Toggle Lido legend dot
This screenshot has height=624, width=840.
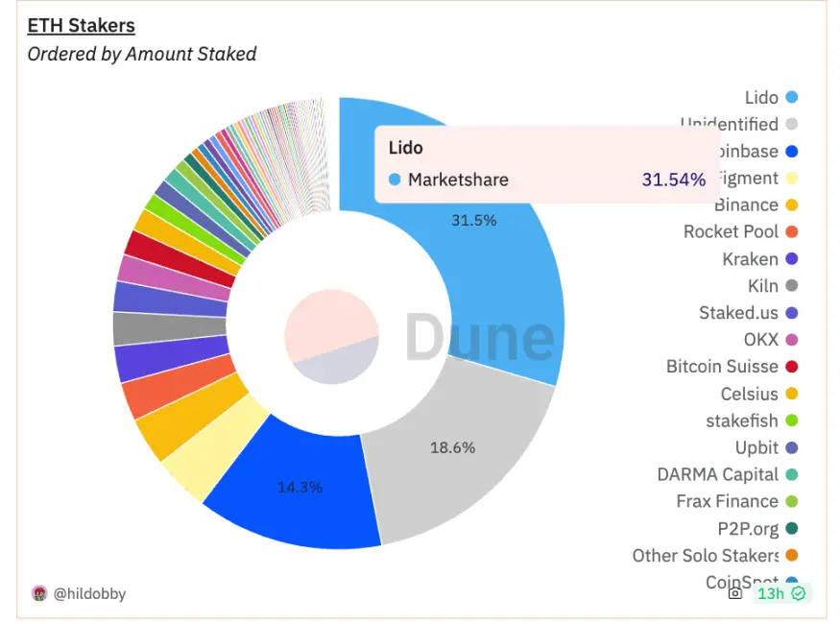(x=791, y=98)
